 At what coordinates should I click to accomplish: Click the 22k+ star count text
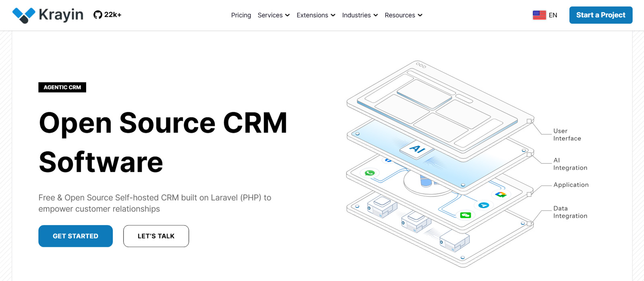pos(113,15)
